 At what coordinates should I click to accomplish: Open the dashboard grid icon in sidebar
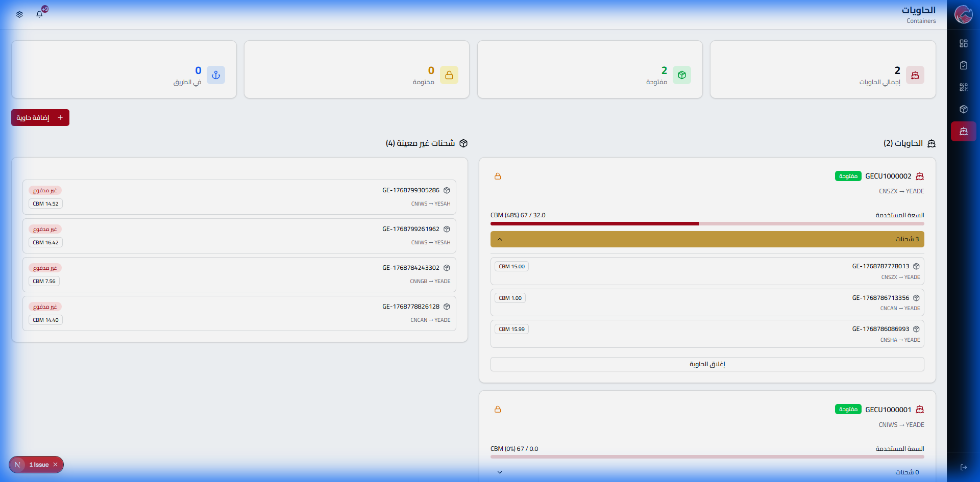(x=963, y=43)
